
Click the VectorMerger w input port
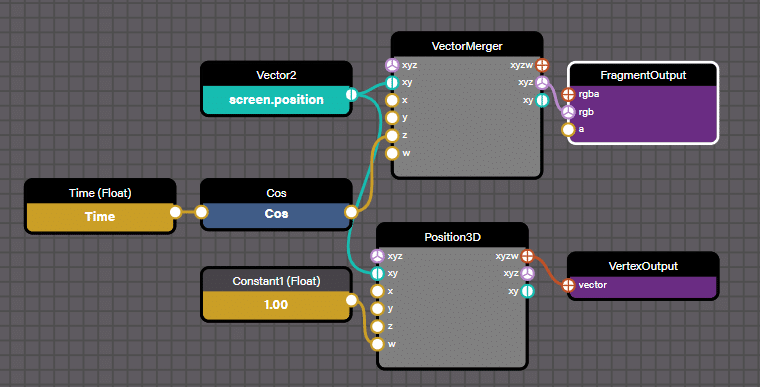click(392, 153)
